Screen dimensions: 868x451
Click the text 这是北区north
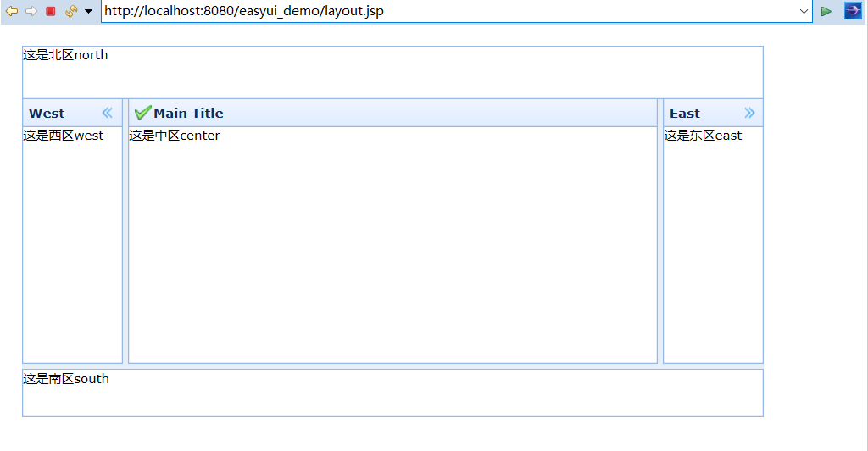tap(65, 55)
